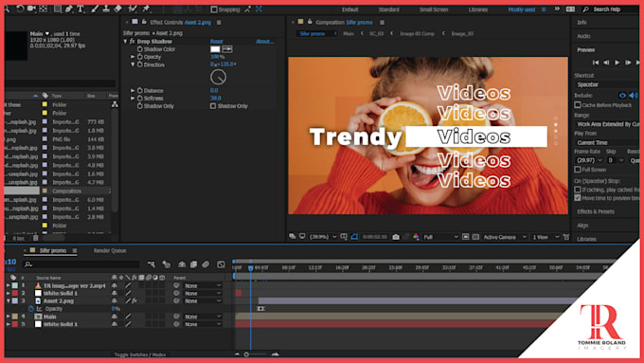Click the frame blending icon in timeline
Screen dimensions: 644x363
pos(193,264)
